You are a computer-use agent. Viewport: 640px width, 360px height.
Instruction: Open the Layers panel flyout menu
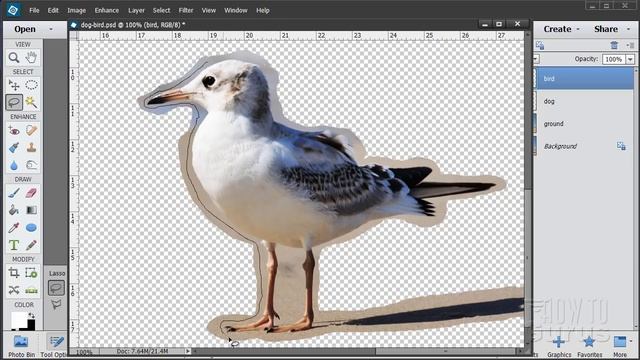631,45
